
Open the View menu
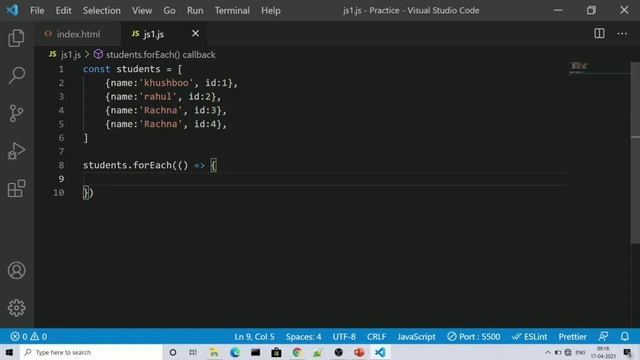click(x=142, y=10)
